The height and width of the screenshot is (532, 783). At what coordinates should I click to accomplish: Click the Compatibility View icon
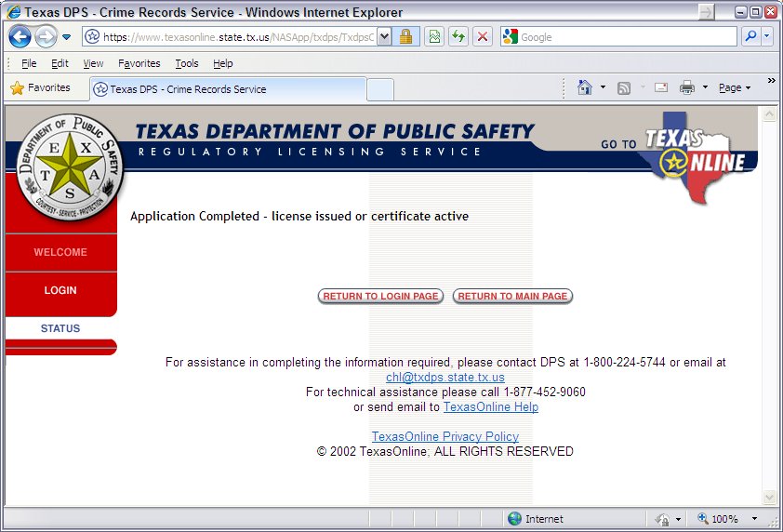[433, 37]
